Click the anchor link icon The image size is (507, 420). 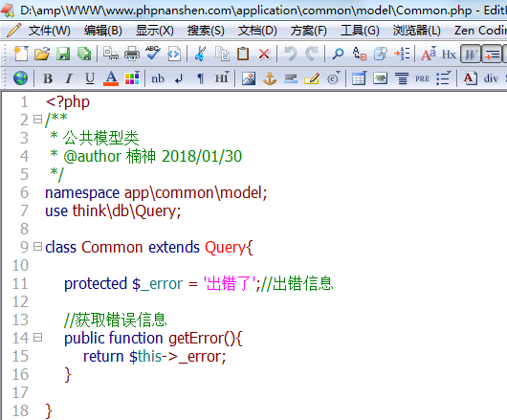click(x=270, y=78)
